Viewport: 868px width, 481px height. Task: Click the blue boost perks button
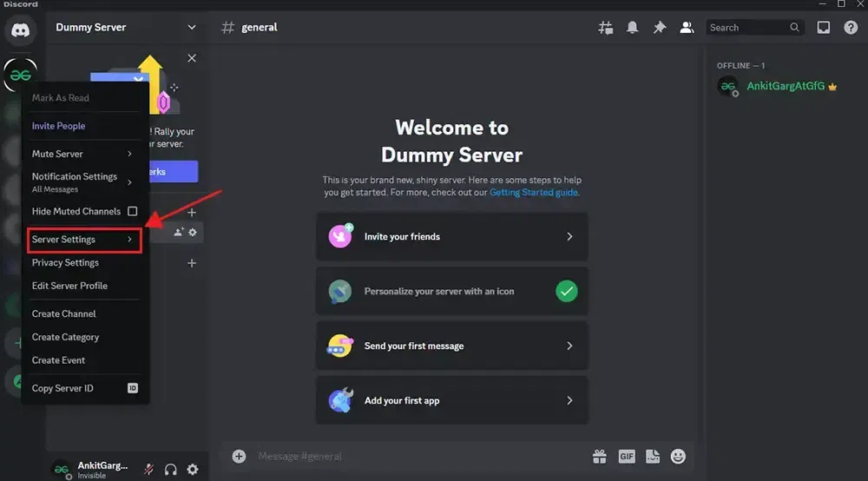click(x=174, y=172)
